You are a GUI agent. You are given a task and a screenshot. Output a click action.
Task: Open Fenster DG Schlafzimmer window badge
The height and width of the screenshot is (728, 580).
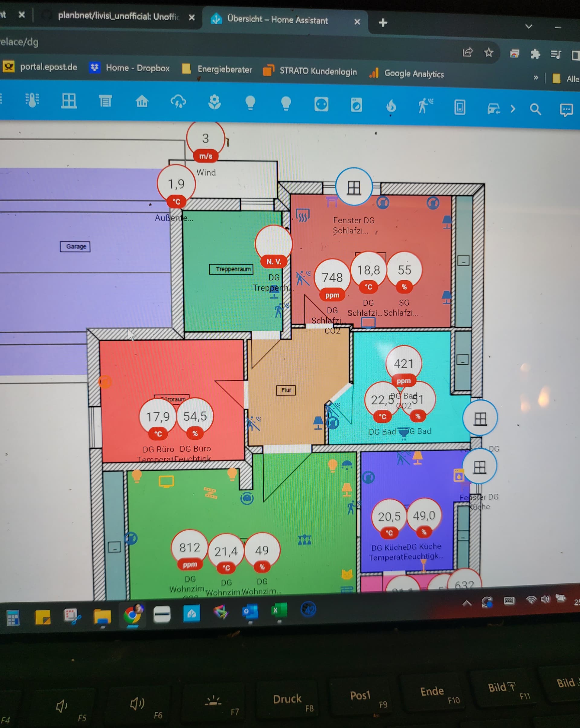pos(354,187)
